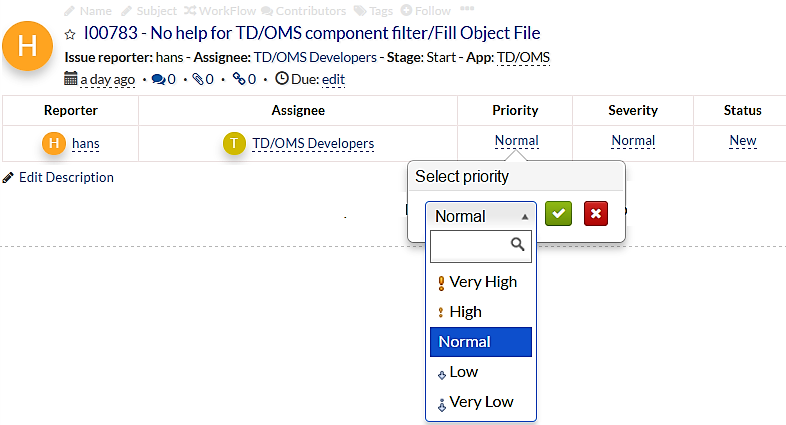Screen dimensions: 786x425
Task: Choose Low from the priority list
Action: tap(463, 372)
